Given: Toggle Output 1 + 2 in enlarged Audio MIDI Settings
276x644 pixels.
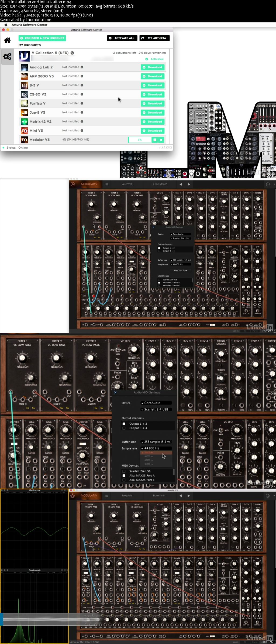Looking at the screenshot, I should (124, 424).
